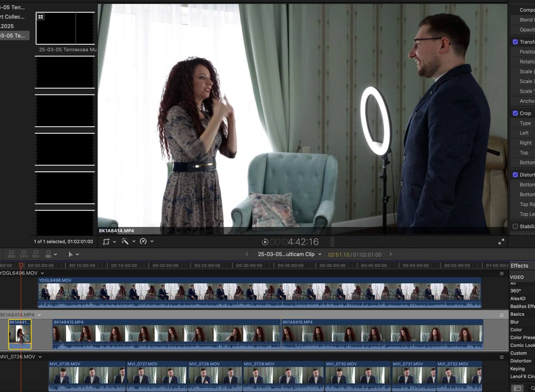Open the MVI_0726.MOV angle options menu
The width and height of the screenshot is (535, 392).
(502, 357)
